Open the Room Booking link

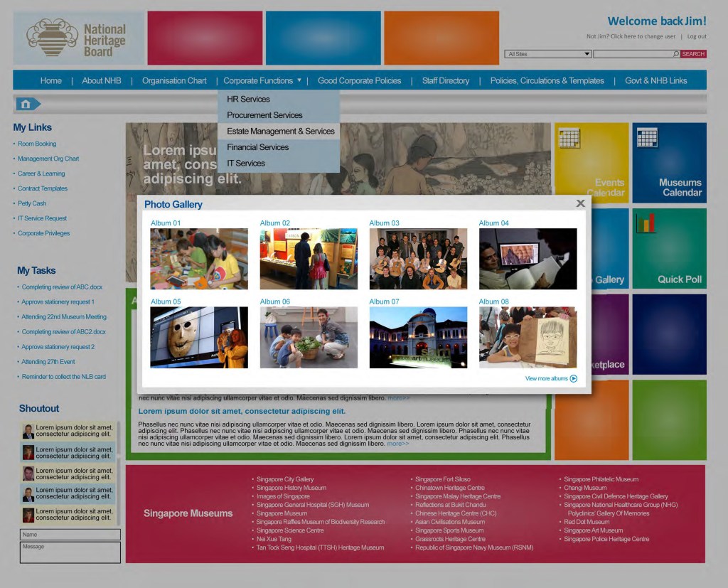tap(37, 144)
